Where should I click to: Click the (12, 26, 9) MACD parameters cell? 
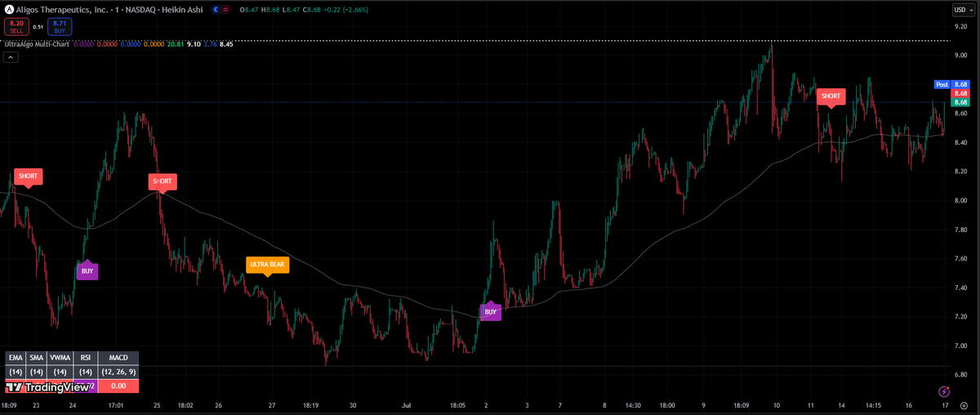pyautogui.click(x=118, y=372)
